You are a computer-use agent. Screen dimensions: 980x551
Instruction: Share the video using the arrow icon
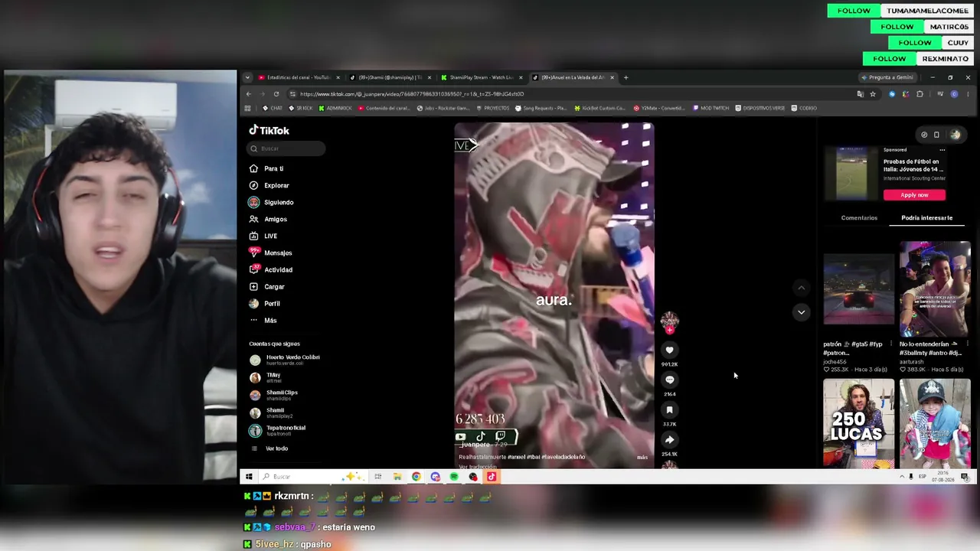[669, 440]
